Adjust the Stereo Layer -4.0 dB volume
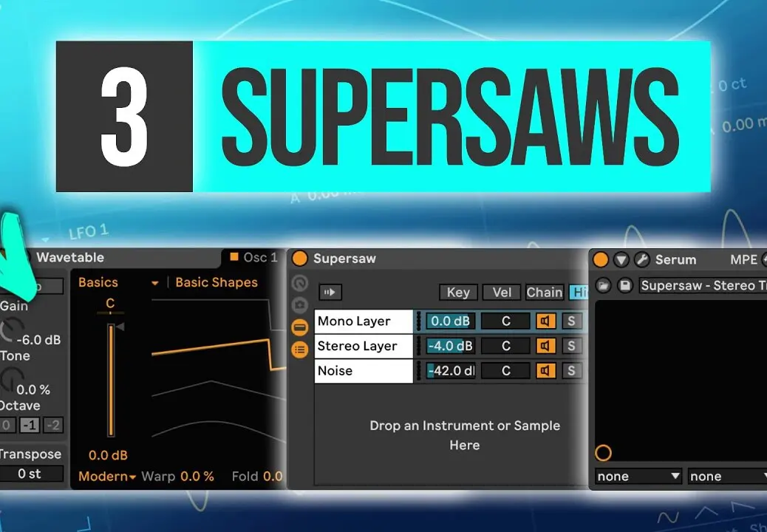 tap(450, 347)
